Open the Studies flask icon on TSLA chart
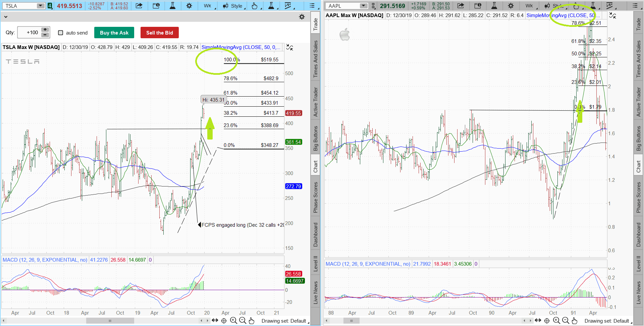This screenshot has width=644, height=326. tap(172, 6)
